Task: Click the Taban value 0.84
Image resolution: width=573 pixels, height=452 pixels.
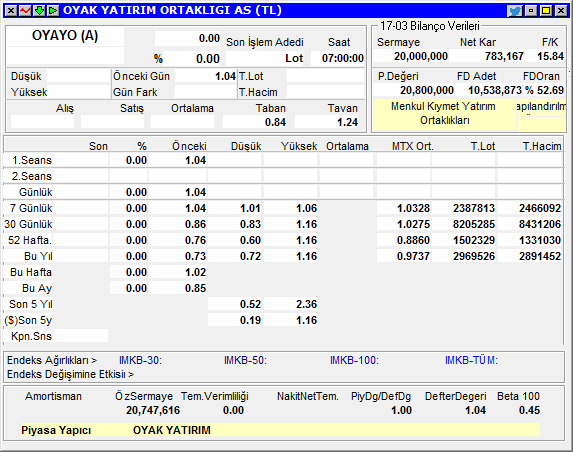Action: coord(275,122)
